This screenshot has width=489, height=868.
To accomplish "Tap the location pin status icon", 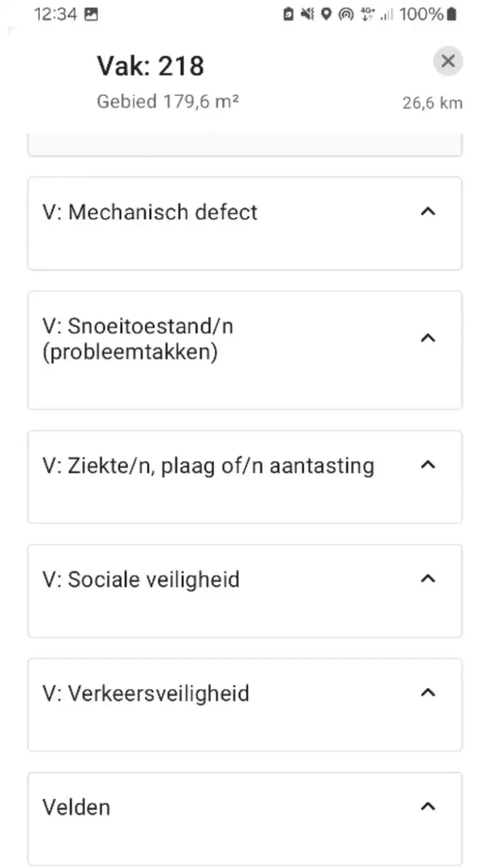I will click(x=326, y=15).
